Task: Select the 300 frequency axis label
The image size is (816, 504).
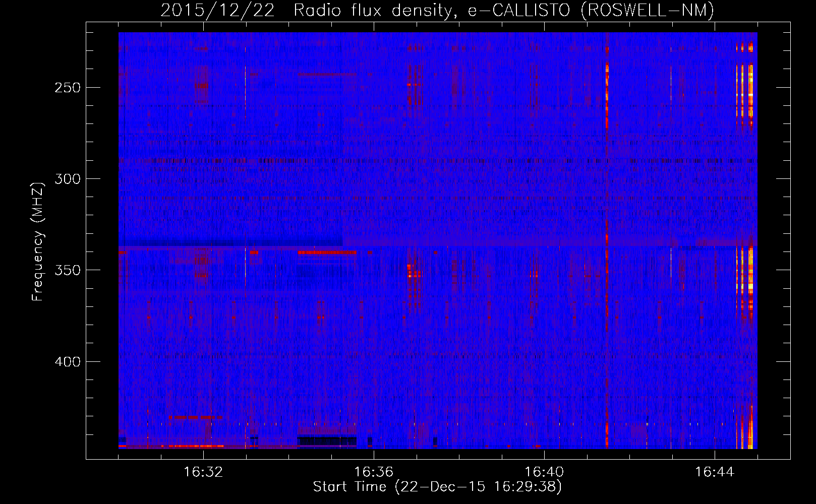Action: [x=68, y=179]
